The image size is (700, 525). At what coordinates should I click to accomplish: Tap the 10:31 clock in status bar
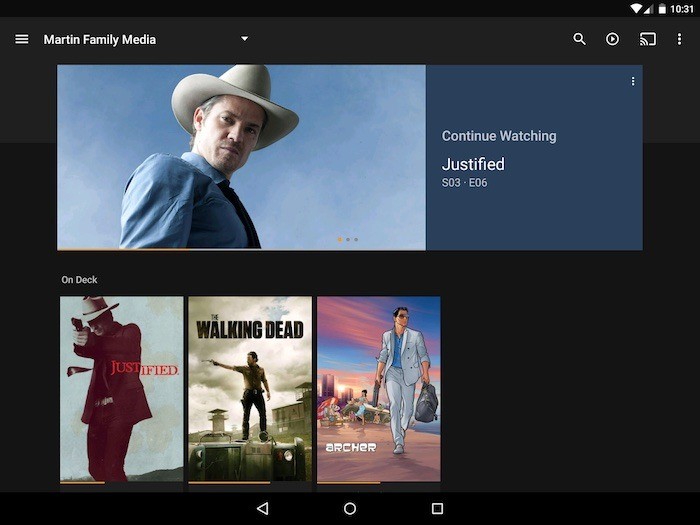coord(682,8)
